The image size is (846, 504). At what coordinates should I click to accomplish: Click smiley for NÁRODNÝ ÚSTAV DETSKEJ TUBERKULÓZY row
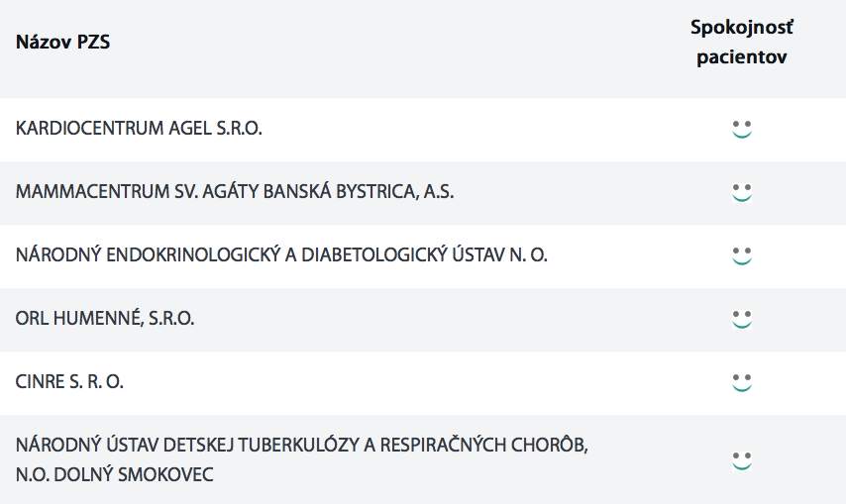coord(741,460)
